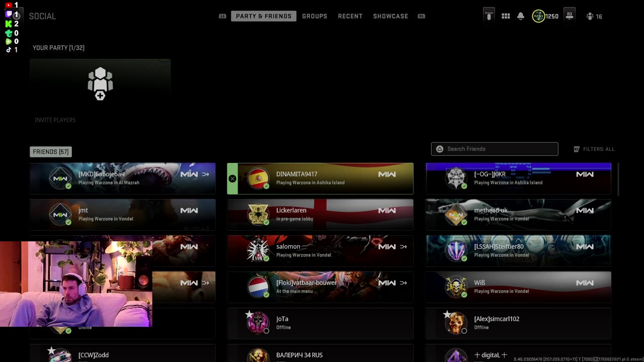The height and width of the screenshot is (362, 644).
Task: Select the ВАЛЕРИЧ 34 RUS friend row
Action: pos(320,353)
